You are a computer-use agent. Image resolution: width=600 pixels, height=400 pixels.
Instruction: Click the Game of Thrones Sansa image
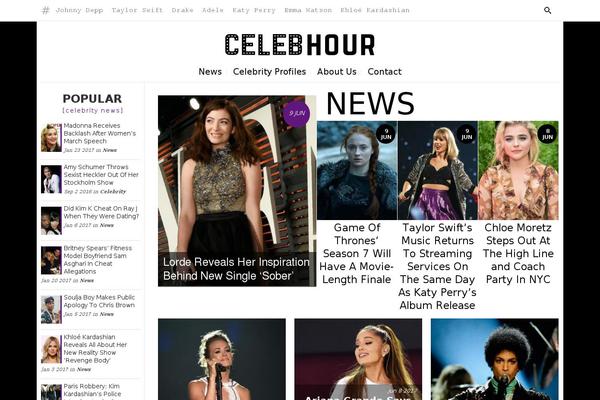point(357,170)
